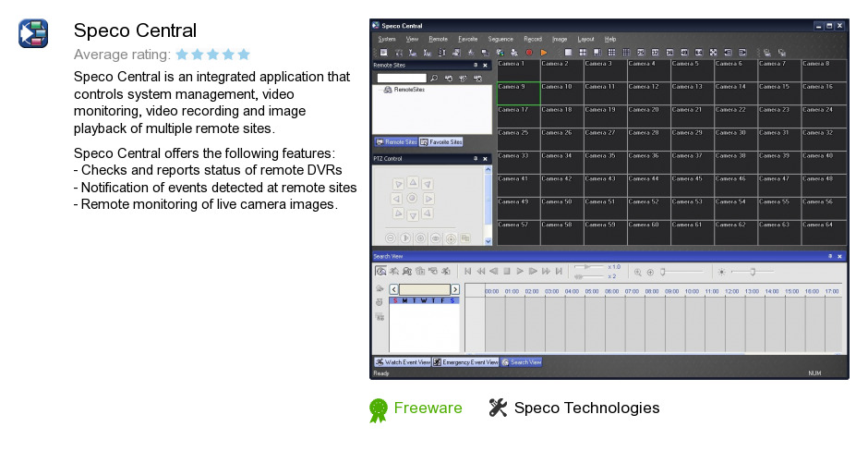868x451 pixels.
Task: Stop playback in Search View
Action: pos(507,271)
